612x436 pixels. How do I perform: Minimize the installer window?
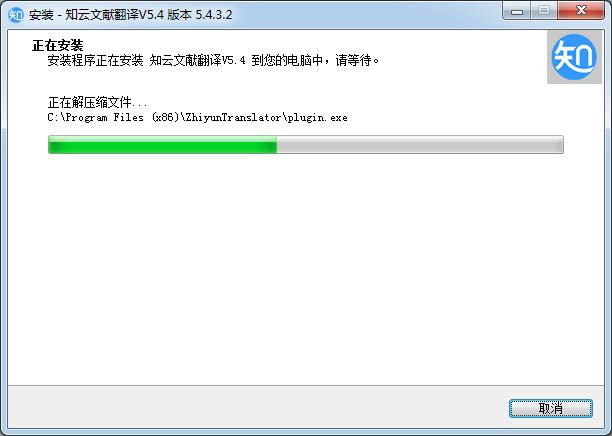click(517, 11)
